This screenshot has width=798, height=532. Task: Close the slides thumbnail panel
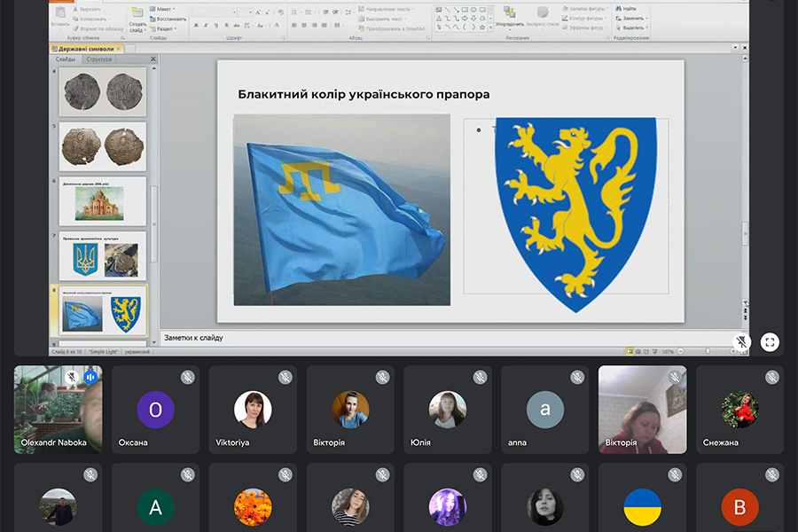coord(153,59)
